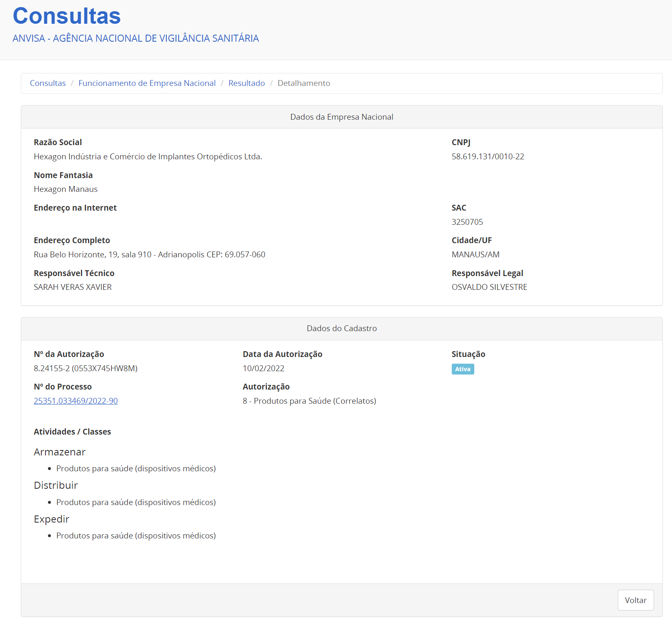Click the Dados do Cadastro header

pos(342,328)
